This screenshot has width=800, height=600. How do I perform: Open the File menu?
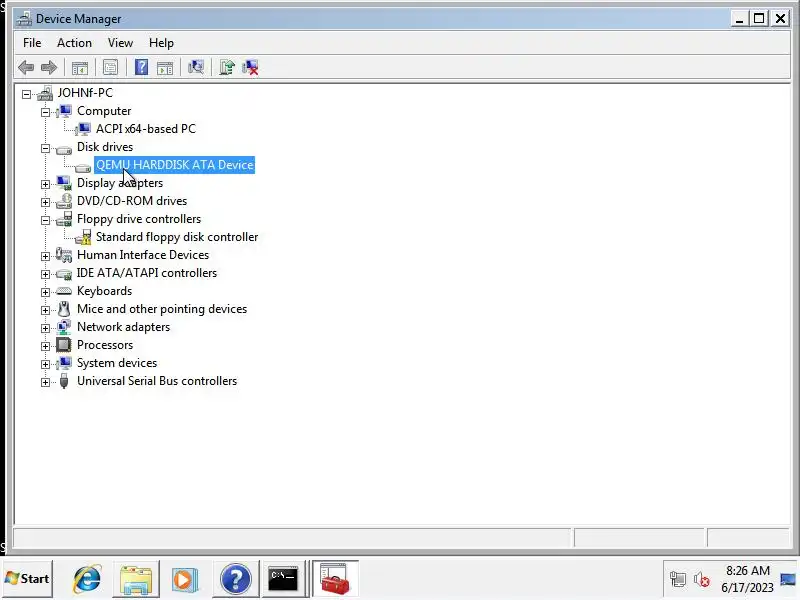point(32,43)
